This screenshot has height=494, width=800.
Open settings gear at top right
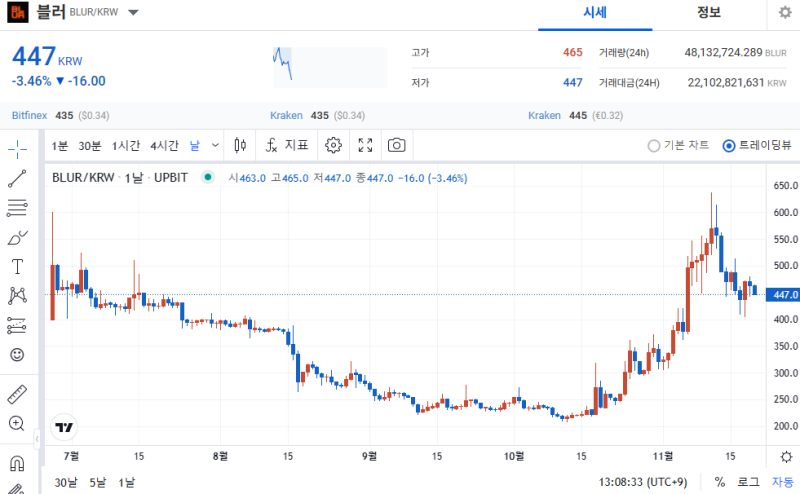pyautogui.click(x=785, y=12)
